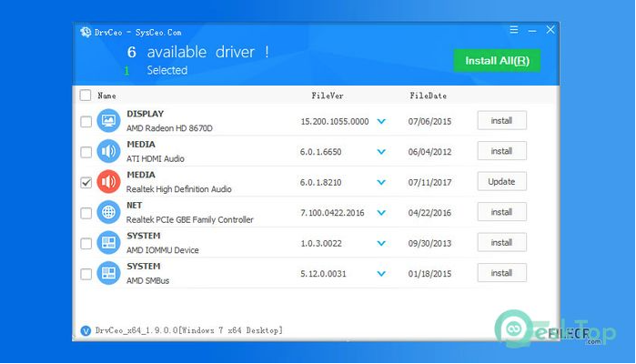Tick the Realtek PCIe GBE Family Controller checkbox

pyautogui.click(x=86, y=213)
